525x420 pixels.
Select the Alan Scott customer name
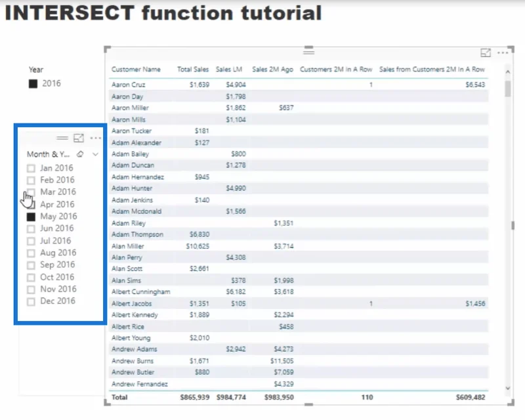[127, 268]
